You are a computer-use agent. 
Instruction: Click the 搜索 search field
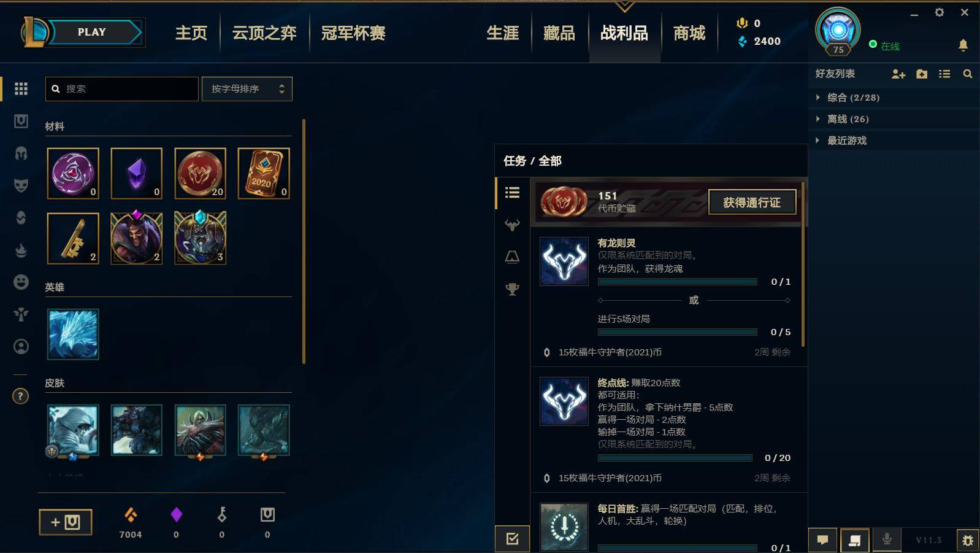[x=122, y=89]
